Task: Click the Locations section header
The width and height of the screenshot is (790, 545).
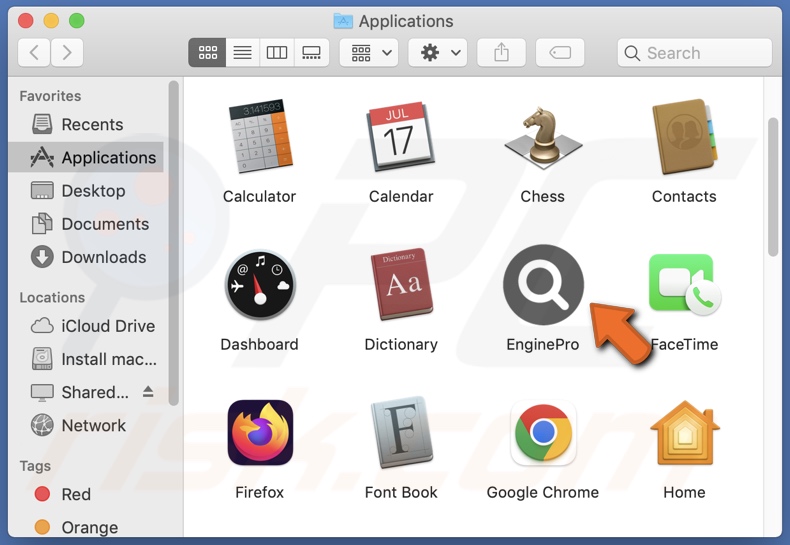Action: click(x=52, y=297)
